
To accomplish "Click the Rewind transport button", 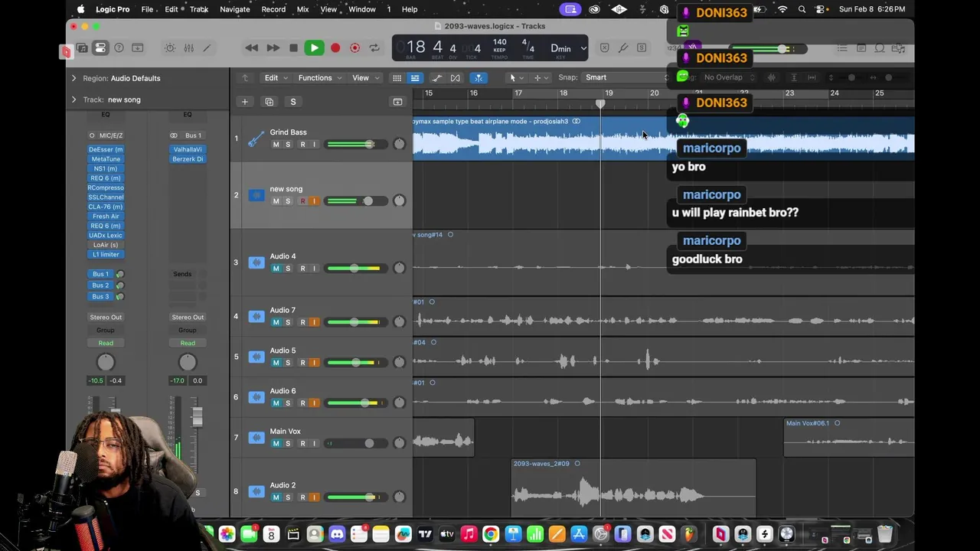I will [x=251, y=48].
